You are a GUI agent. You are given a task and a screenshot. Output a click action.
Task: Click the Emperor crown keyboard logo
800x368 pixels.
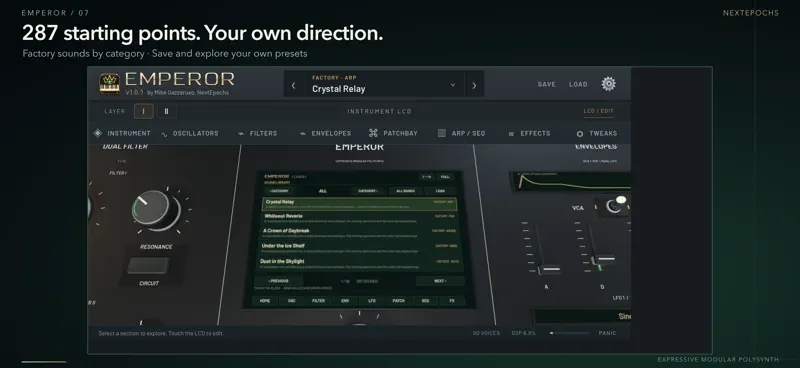click(x=109, y=84)
